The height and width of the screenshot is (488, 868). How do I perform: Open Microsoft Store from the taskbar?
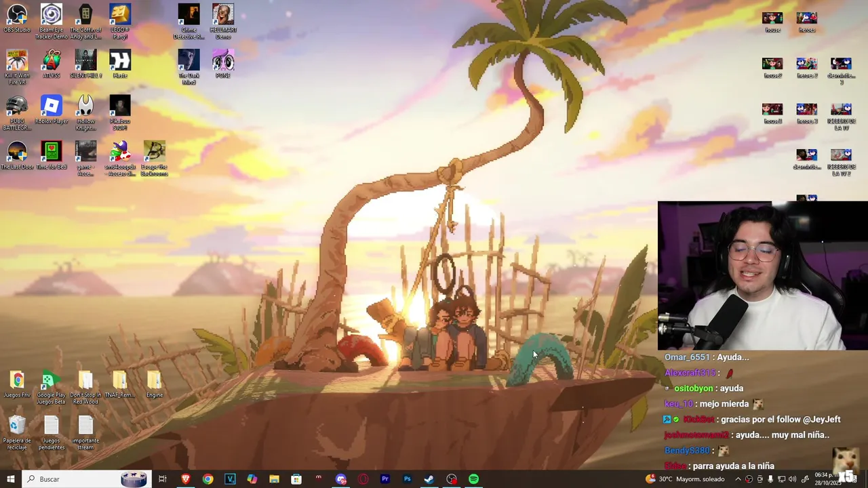click(296, 479)
